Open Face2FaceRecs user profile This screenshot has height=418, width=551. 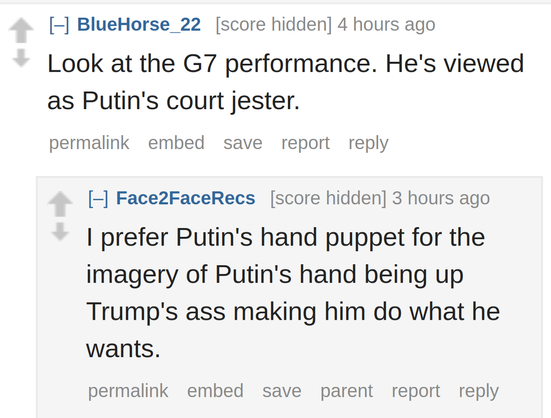(186, 198)
